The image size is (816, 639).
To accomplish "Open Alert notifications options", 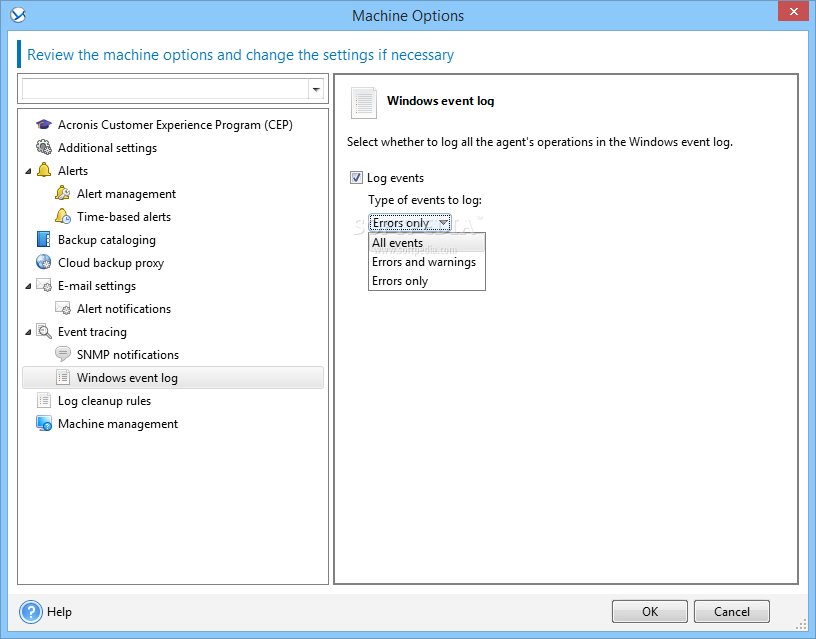I will pyautogui.click(x=124, y=309).
